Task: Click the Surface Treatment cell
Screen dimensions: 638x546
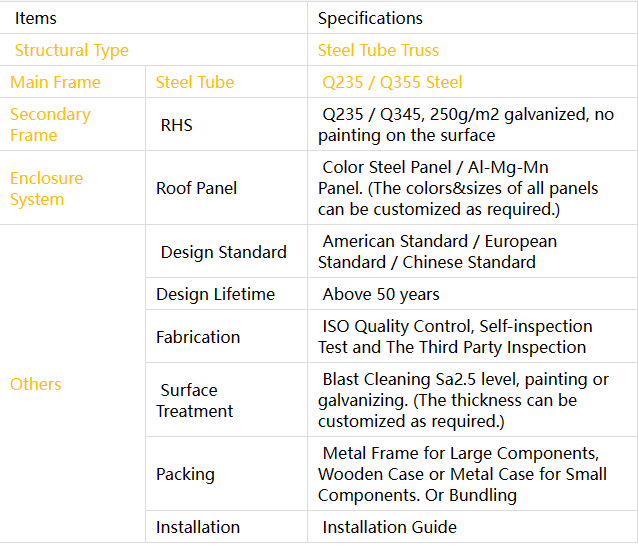Action: tap(195, 400)
